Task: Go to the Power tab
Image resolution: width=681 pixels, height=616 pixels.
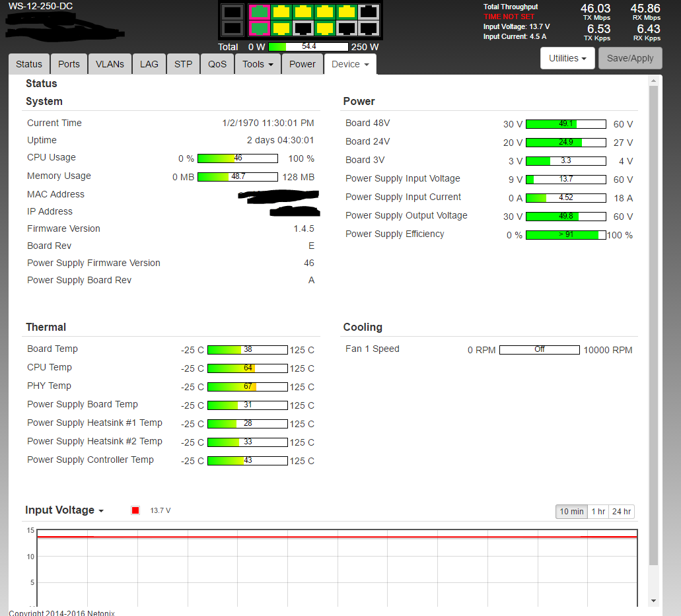Action: (303, 64)
